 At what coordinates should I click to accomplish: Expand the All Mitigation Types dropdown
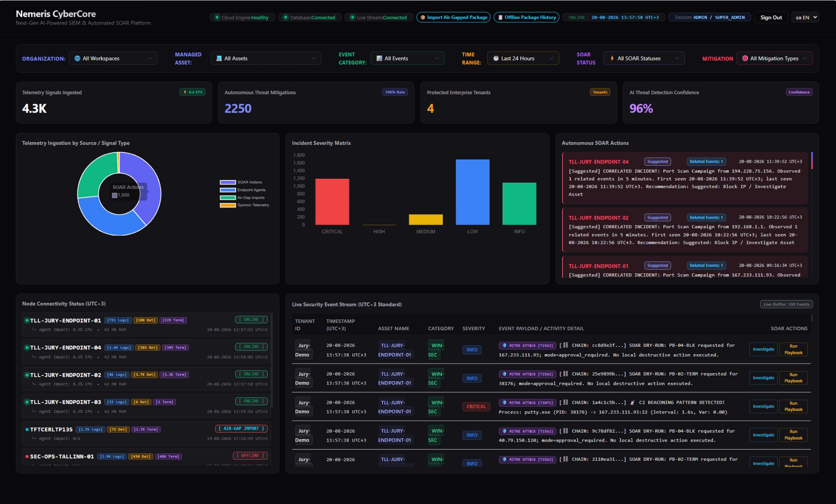774,58
